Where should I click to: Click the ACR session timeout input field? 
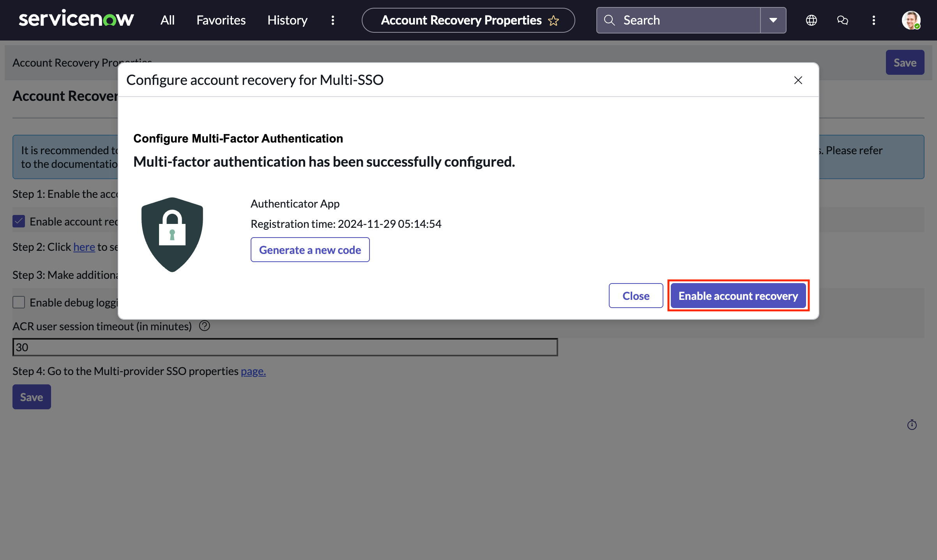tap(284, 347)
